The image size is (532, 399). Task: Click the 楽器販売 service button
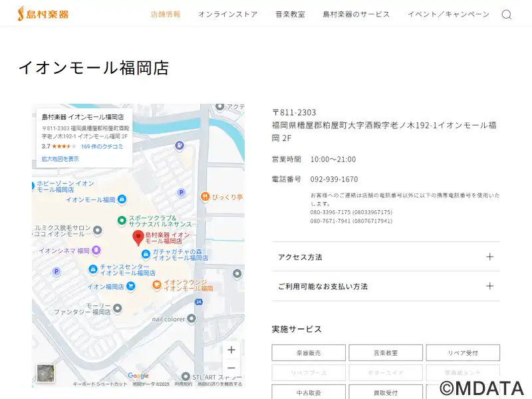[309, 353]
